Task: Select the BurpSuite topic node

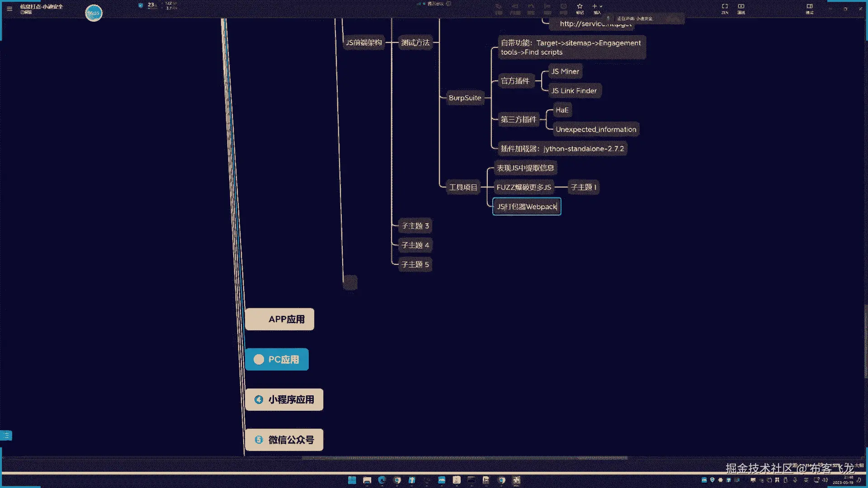Action: coord(465,98)
